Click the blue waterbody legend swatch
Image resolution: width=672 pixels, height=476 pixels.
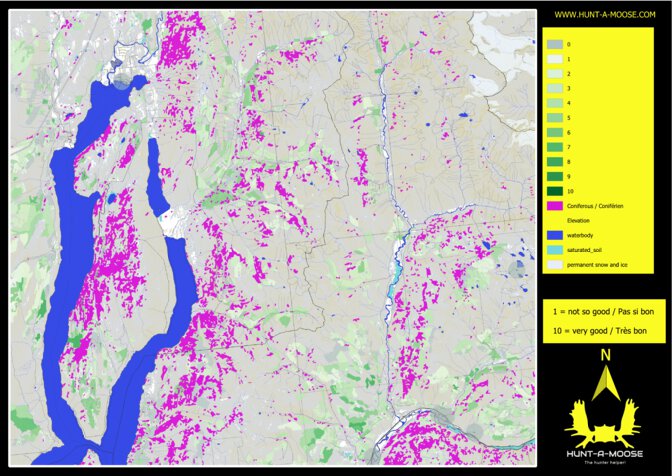[555, 235]
